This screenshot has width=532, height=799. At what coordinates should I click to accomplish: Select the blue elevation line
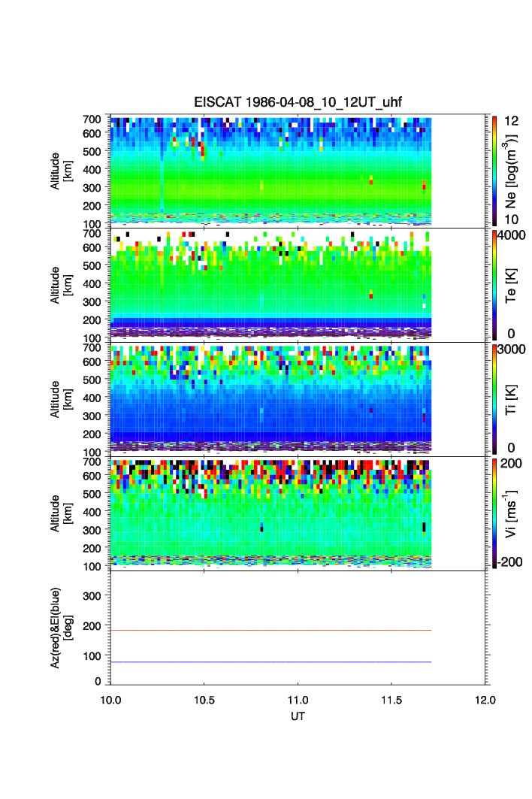[x=271, y=662]
